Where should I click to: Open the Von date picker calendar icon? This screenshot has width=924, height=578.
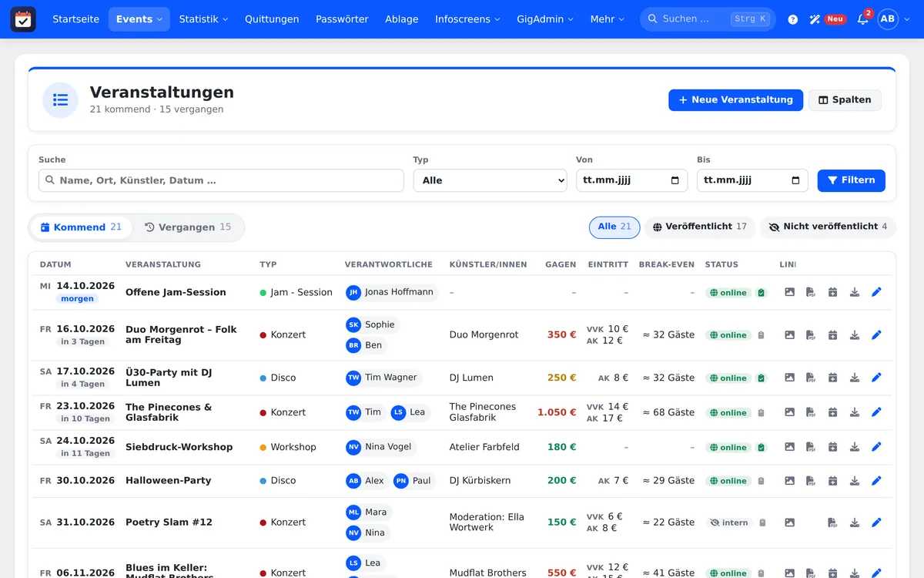point(675,180)
